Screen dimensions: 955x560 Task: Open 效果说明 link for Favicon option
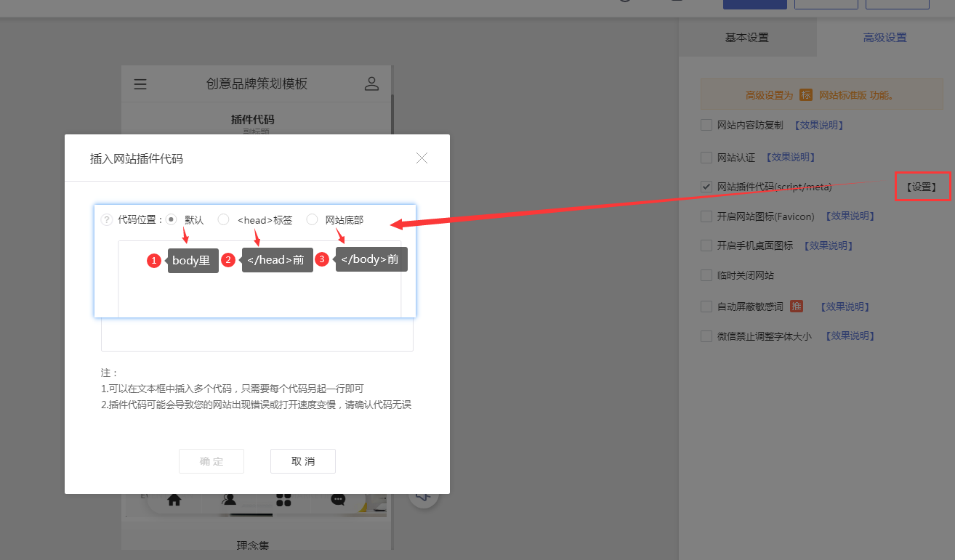tap(850, 216)
